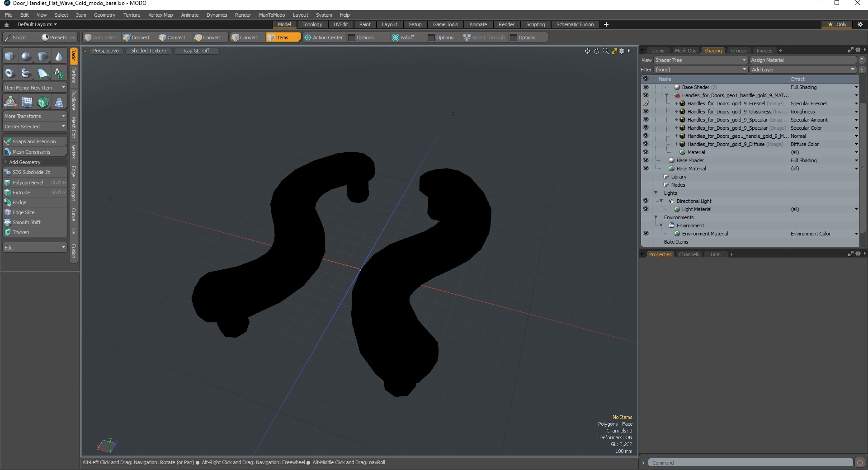Screen dimensions: 868x470
Task: Open the Geometry menu
Action: 104,15
